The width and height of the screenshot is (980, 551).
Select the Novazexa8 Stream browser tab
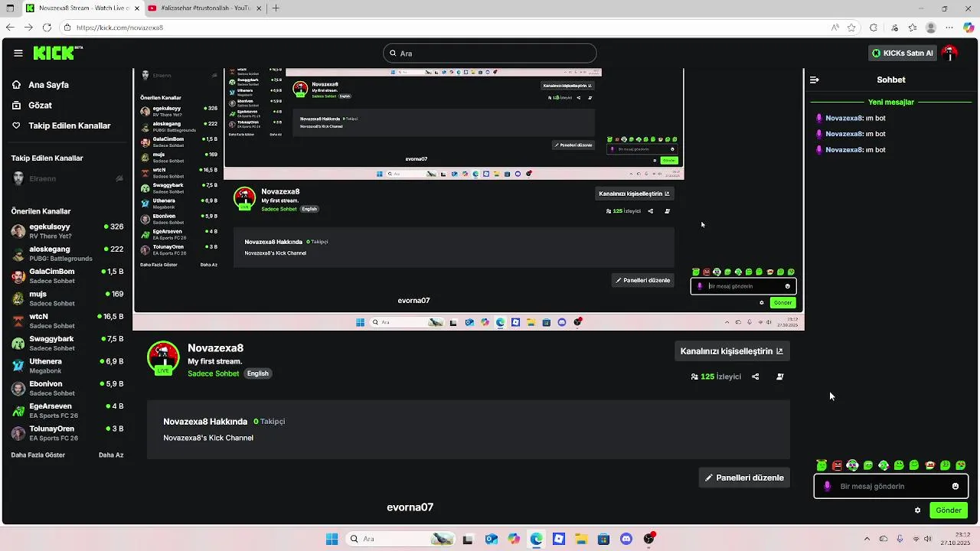pyautogui.click(x=81, y=8)
